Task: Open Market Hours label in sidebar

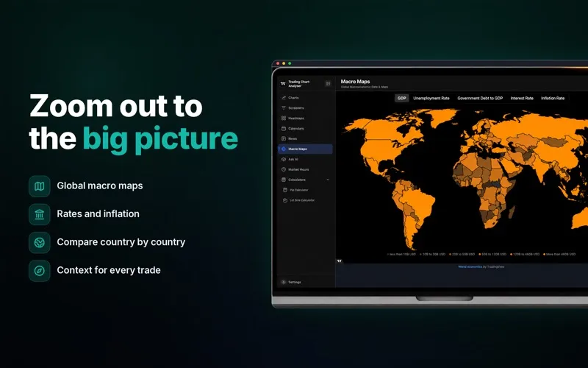Action: point(298,169)
